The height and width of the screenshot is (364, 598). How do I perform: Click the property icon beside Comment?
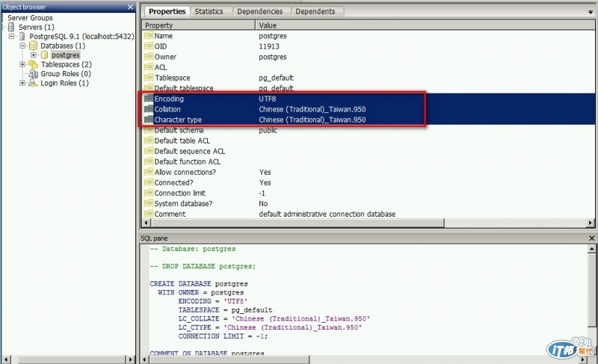(148, 215)
